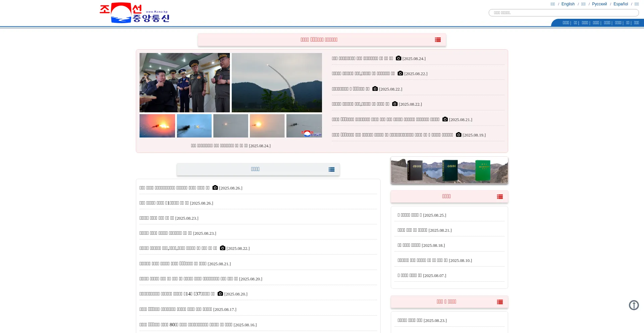Open the 2025.08.26 article without a camera icon

coord(176,203)
